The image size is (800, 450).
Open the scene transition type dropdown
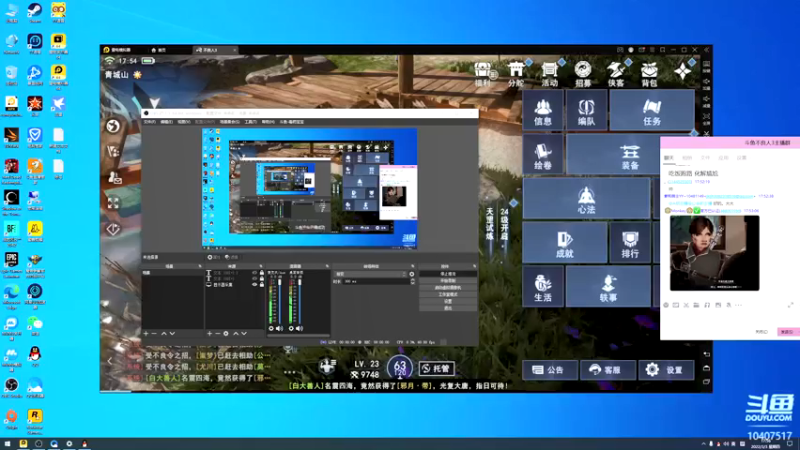point(371,274)
